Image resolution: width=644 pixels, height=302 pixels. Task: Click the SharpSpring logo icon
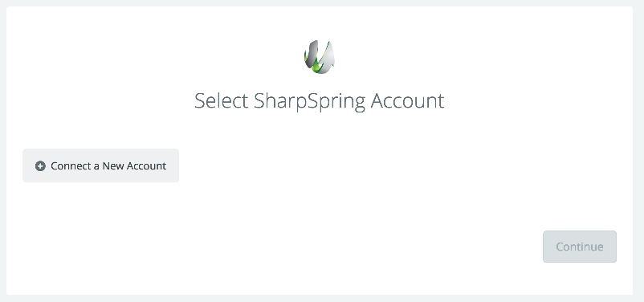(319, 57)
